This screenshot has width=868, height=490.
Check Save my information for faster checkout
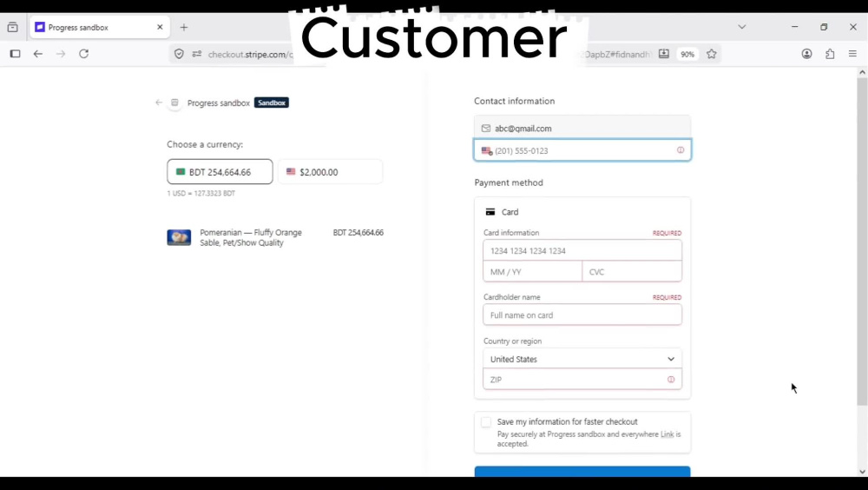(x=485, y=422)
